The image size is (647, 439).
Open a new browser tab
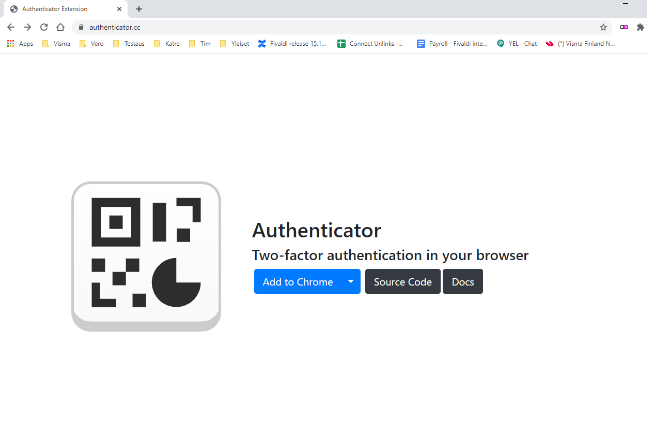coord(139,9)
